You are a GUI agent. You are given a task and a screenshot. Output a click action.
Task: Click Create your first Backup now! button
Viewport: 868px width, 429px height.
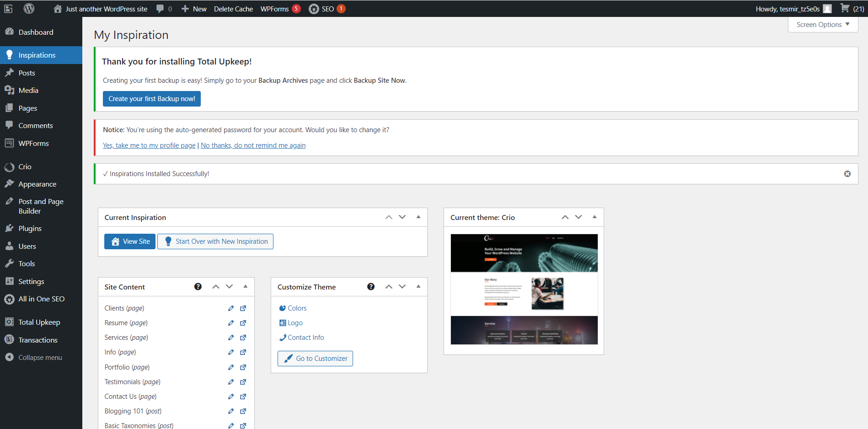(x=152, y=99)
